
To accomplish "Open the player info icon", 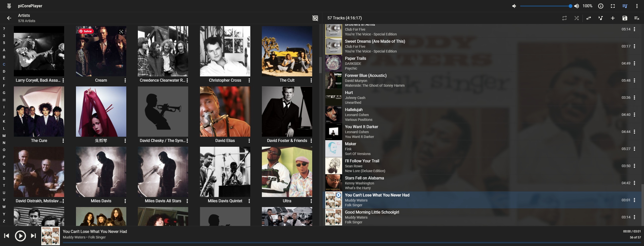I will point(601,6).
